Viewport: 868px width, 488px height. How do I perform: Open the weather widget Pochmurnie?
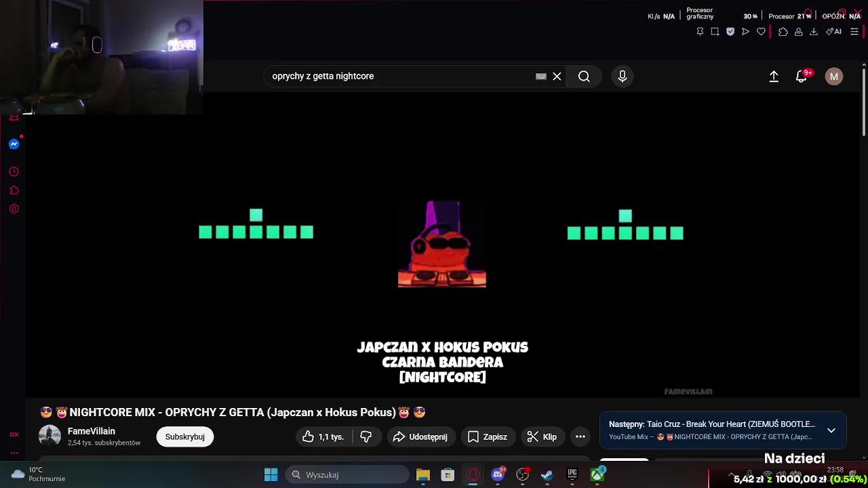click(38, 474)
